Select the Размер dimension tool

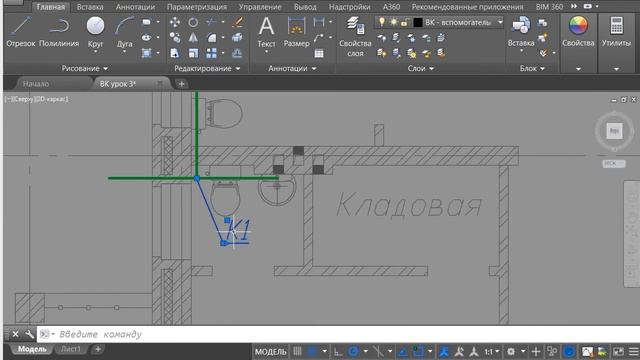point(296,31)
